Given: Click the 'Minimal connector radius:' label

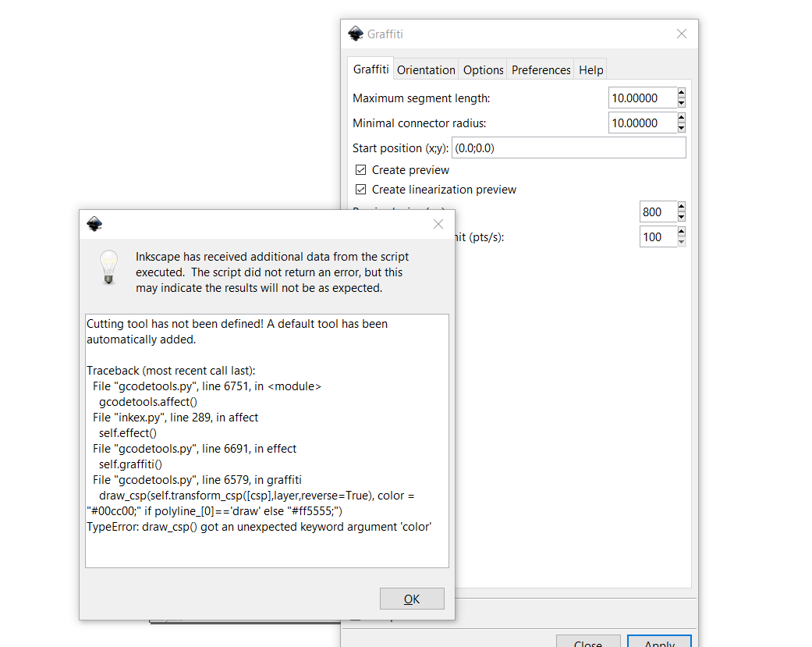Looking at the screenshot, I should tap(420, 123).
